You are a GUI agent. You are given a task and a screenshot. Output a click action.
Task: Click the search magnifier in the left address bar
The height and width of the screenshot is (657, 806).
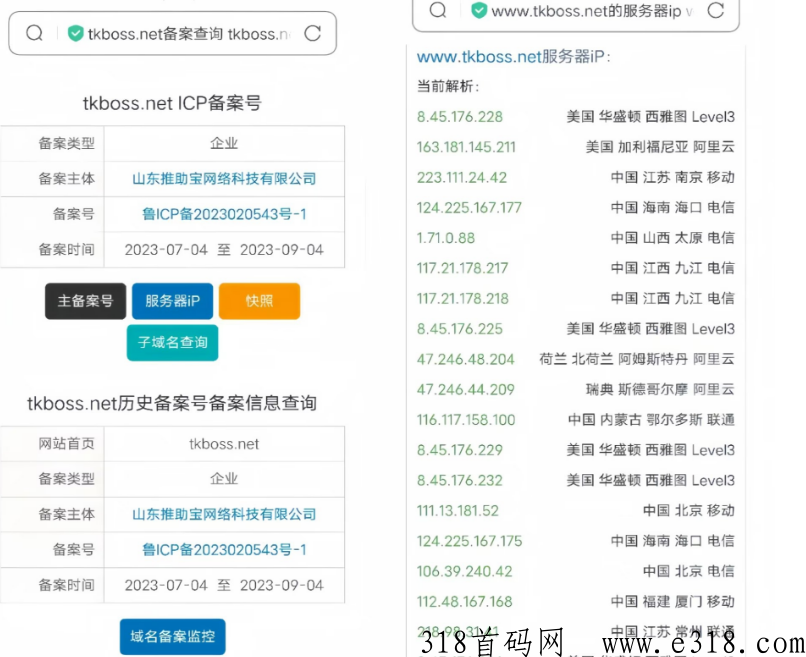click(34, 33)
